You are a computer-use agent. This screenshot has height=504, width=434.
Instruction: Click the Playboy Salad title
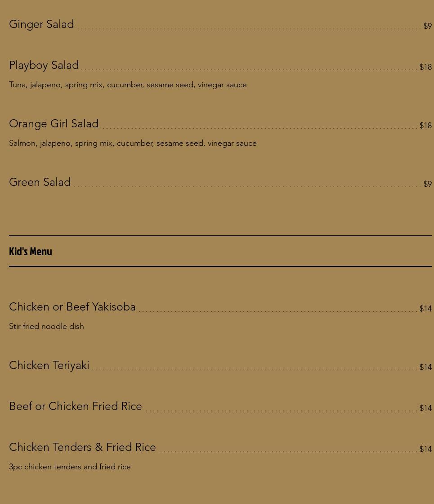pyautogui.click(x=44, y=65)
